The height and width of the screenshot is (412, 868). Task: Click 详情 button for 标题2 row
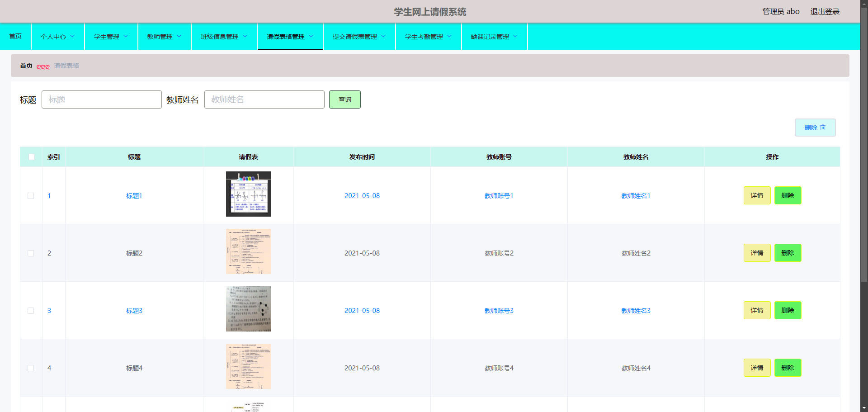point(757,253)
